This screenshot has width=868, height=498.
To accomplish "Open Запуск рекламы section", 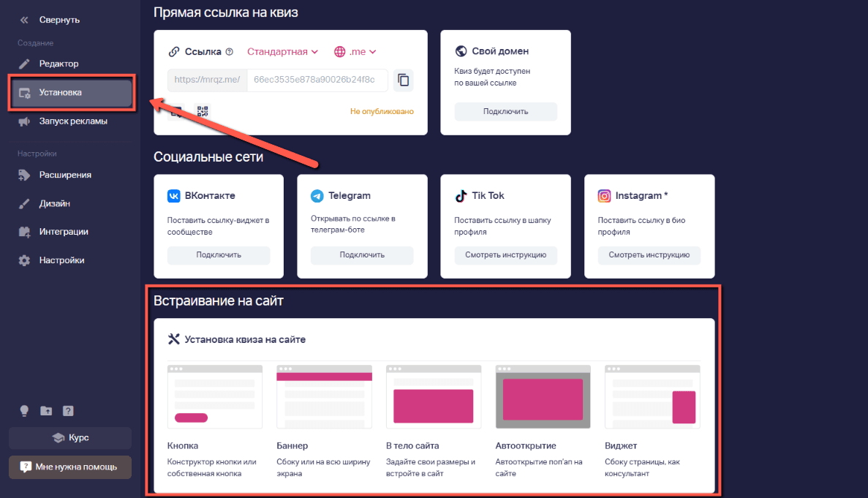I will pyautogui.click(x=63, y=121).
